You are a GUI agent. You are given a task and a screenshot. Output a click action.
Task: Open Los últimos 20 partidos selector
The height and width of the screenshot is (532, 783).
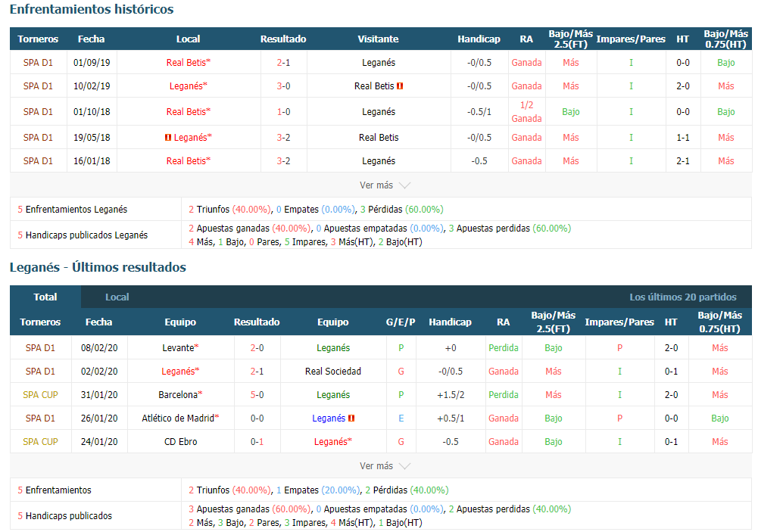pos(682,297)
